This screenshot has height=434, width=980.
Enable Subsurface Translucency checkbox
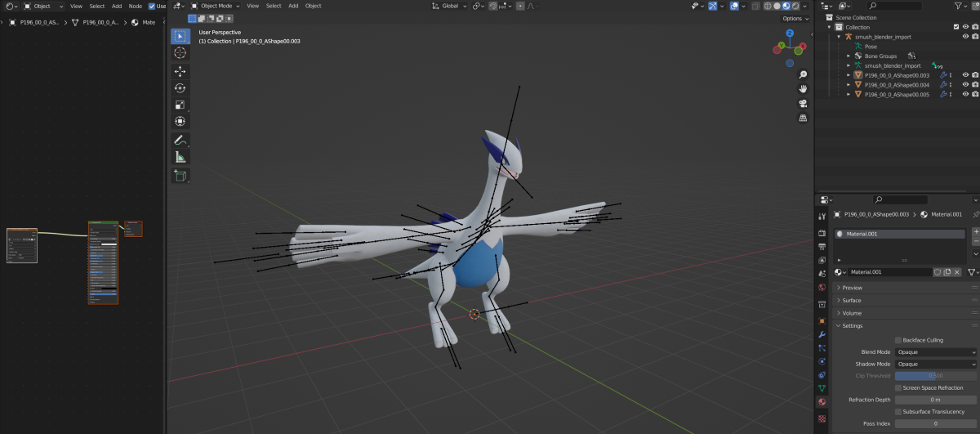(x=898, y=411)
